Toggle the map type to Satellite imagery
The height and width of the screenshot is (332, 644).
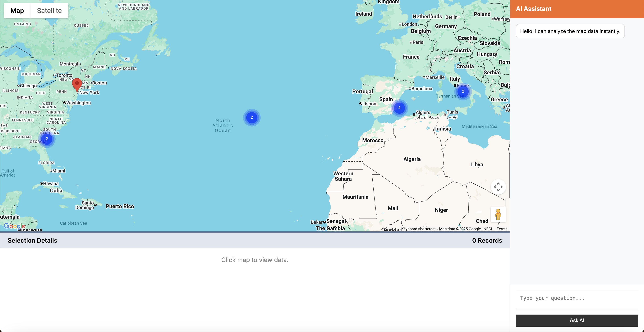tap(49, 11)
